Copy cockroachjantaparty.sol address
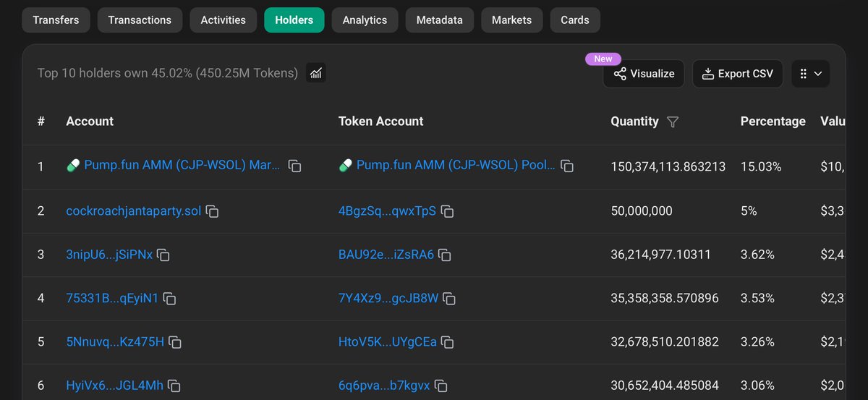868x400 pixels. (213, 211)
